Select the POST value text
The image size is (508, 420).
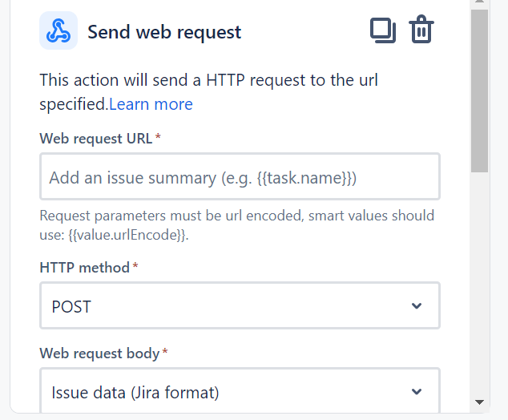tap(71, 306)
